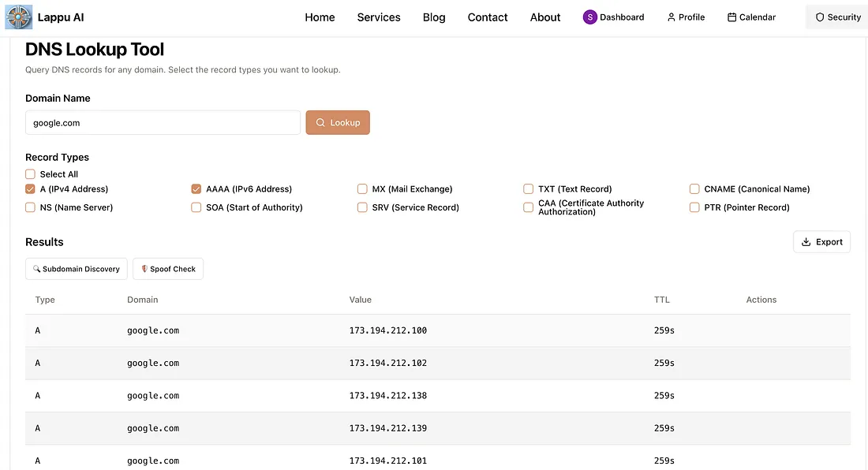This screenshot has width=868, height=470.
Task: Open the Home menu item
Action: [320, 17]
